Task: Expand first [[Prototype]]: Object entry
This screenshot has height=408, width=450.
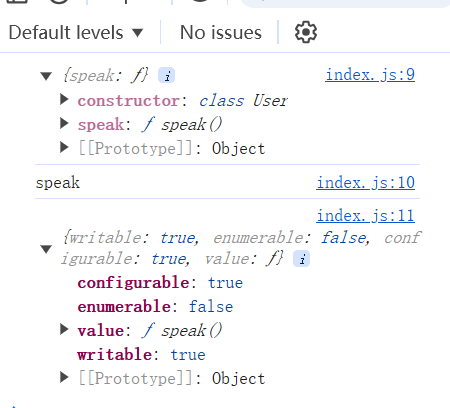Action: pos(64,147)
